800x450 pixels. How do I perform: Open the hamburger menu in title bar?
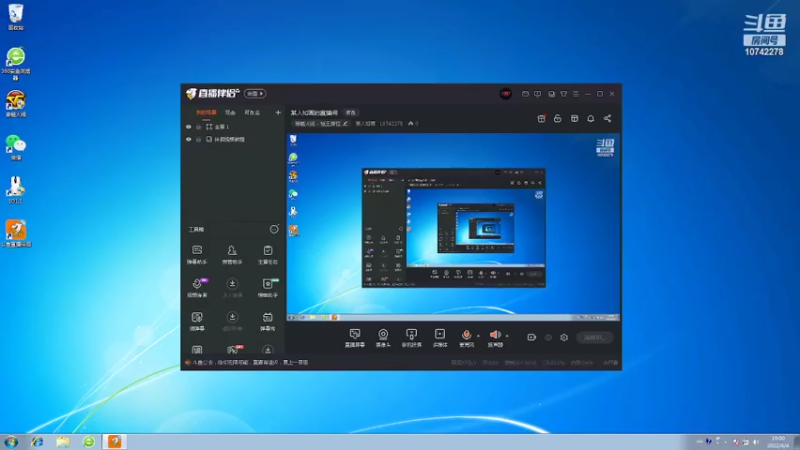pos(576,94)
